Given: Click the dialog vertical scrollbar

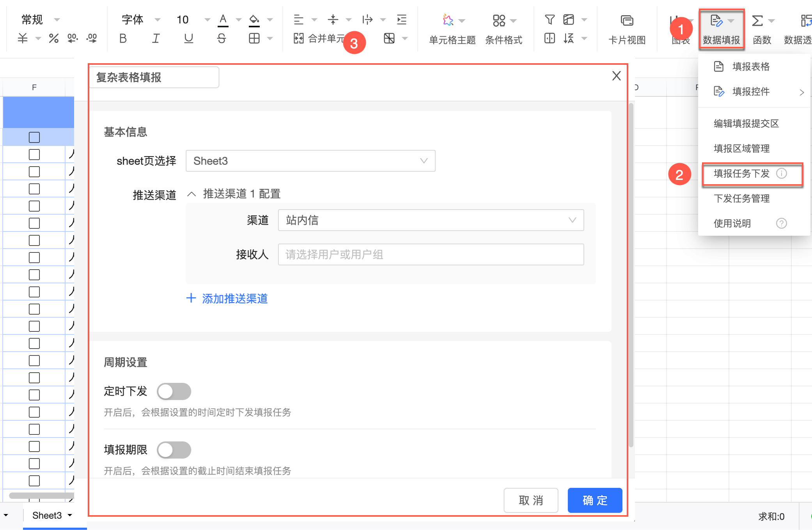Looking at the screenshot, I should [631, 275].
